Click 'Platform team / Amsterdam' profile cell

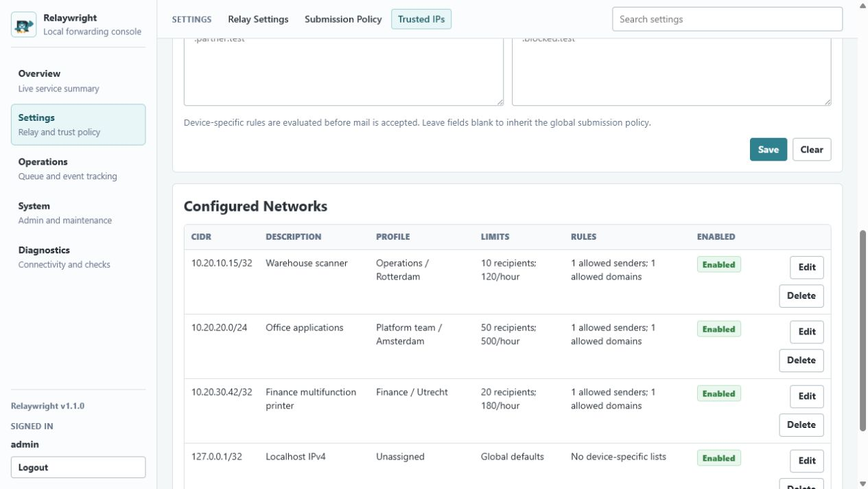pyautogui.click(x=409, y=334)
